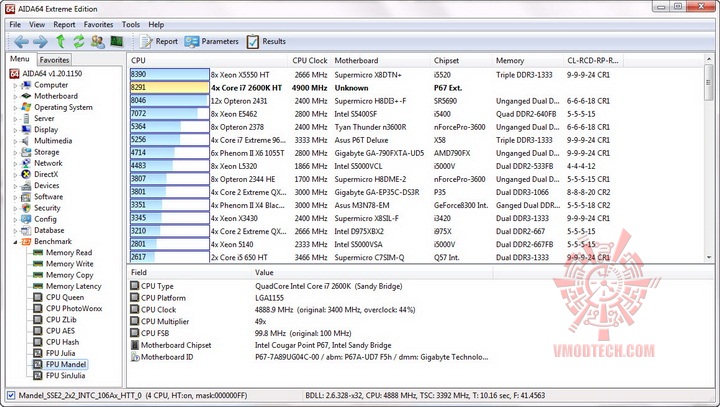Switch to the Menu tab
Image resolution: width=720 pixels, height=407 pixels.
(20, 59)
